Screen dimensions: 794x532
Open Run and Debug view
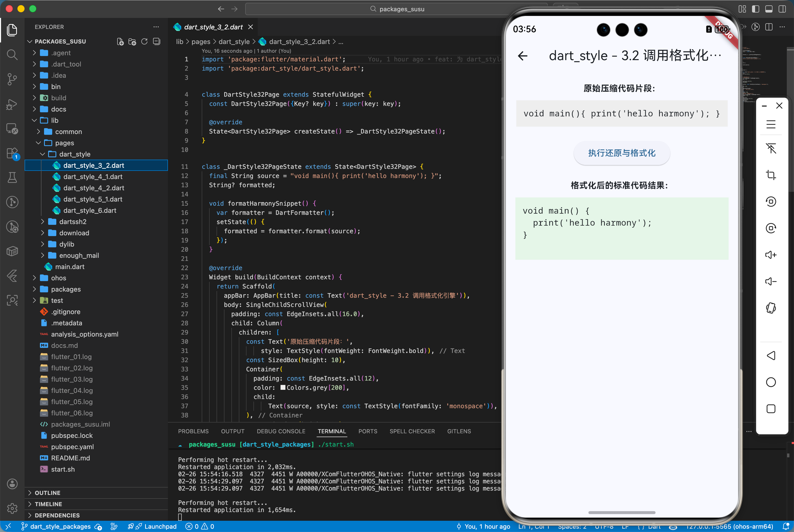click(x=12, y=104)
